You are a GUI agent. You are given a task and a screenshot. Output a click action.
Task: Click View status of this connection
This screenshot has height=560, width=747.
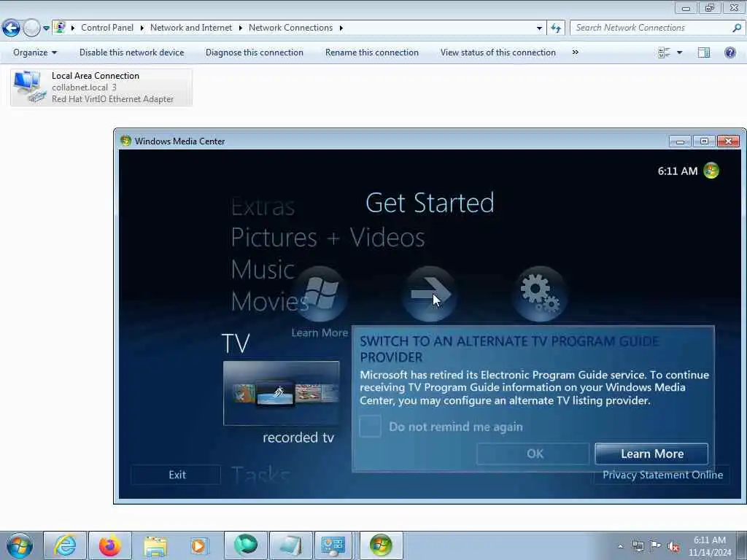[498, 52]
